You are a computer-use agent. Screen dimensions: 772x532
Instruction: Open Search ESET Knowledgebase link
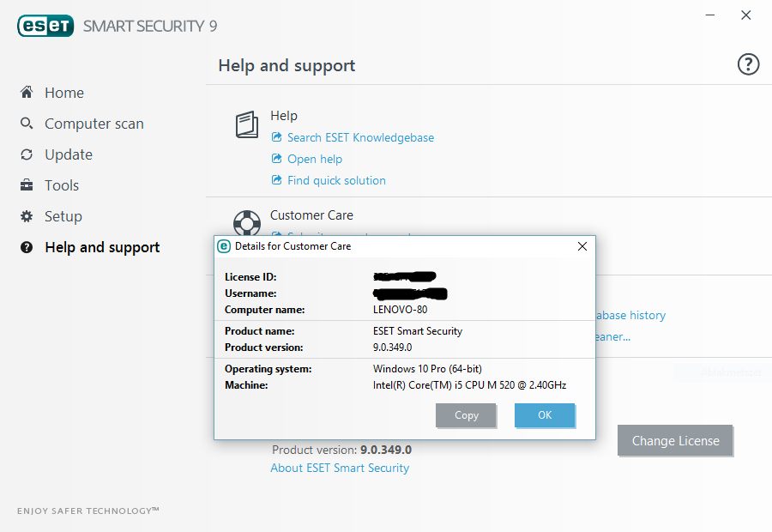point(360,137)
